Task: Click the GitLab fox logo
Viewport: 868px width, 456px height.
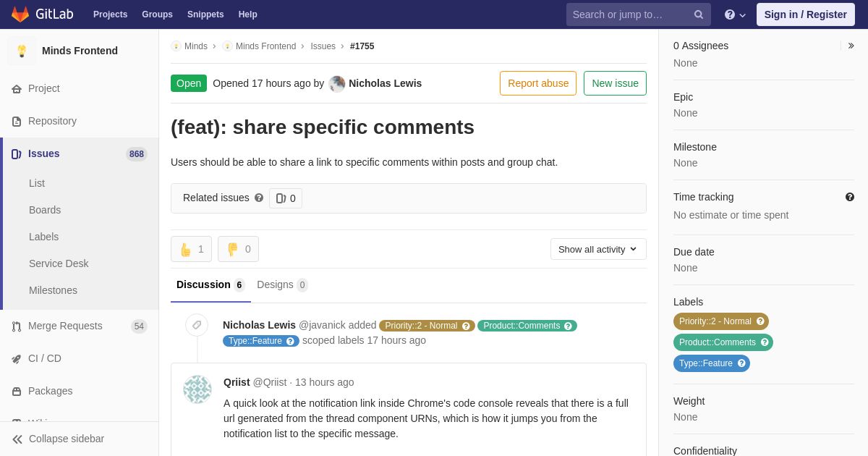Action: coord(20,14)
